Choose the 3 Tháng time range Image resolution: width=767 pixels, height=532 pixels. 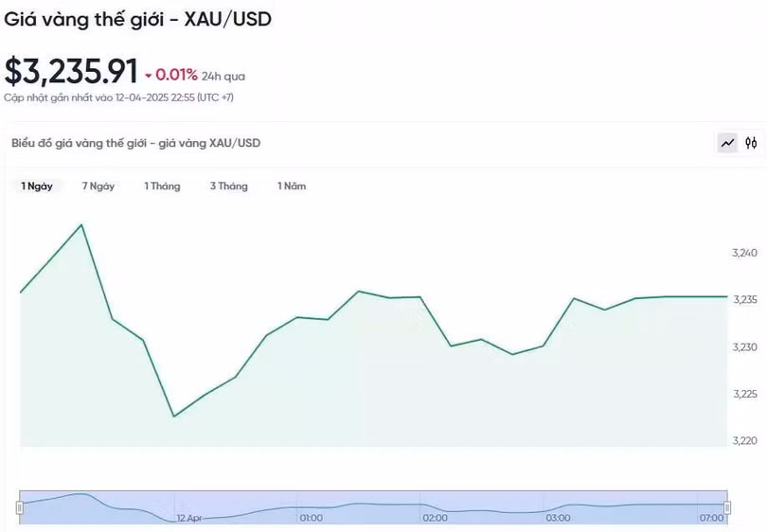[x=229, y=186]
